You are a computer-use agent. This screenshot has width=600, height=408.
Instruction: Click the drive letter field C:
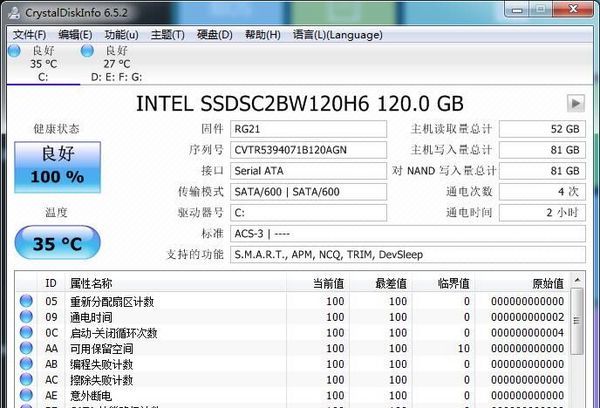pos(308,213)
